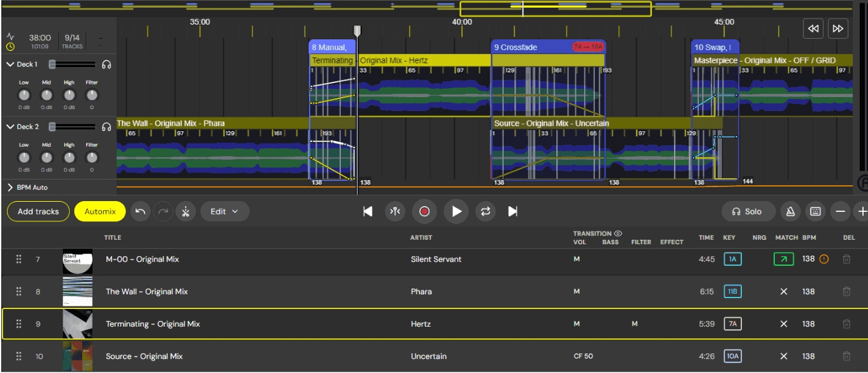868x373 pixels.
Task: Click the loop/repeat playback icon
Action: [x=485, y=211]
